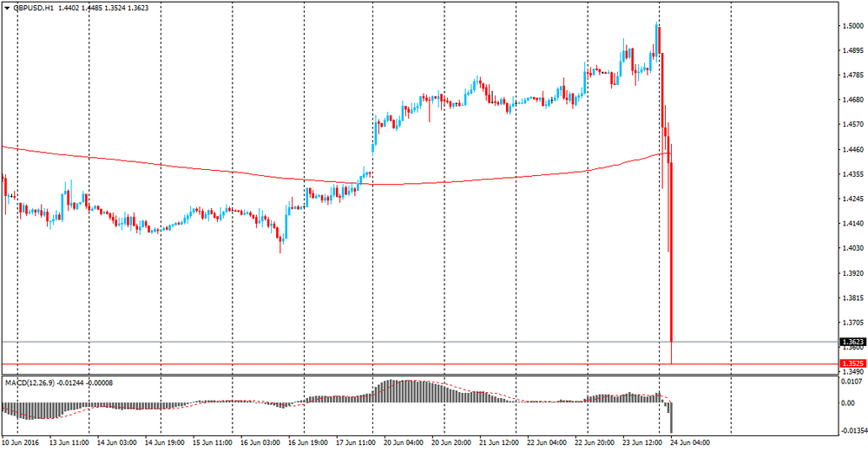
Task: Click the 0.00 MACD zero level label
Action: [849, 403]
